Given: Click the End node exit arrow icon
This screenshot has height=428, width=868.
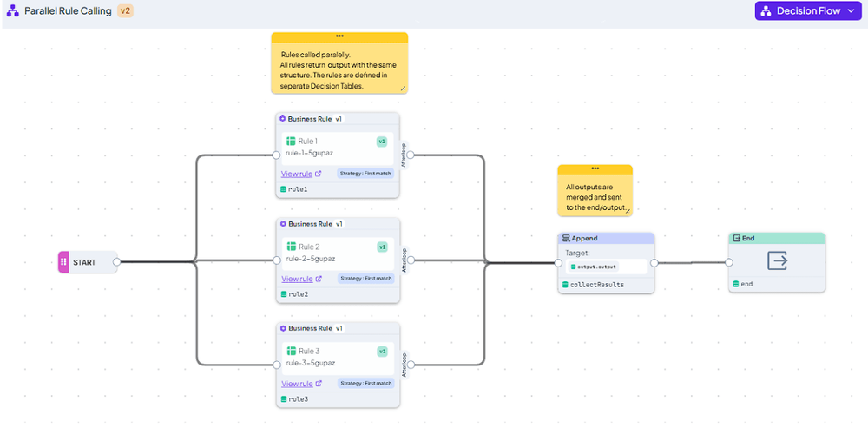Looking at the screenshot, I should [777, 260].
